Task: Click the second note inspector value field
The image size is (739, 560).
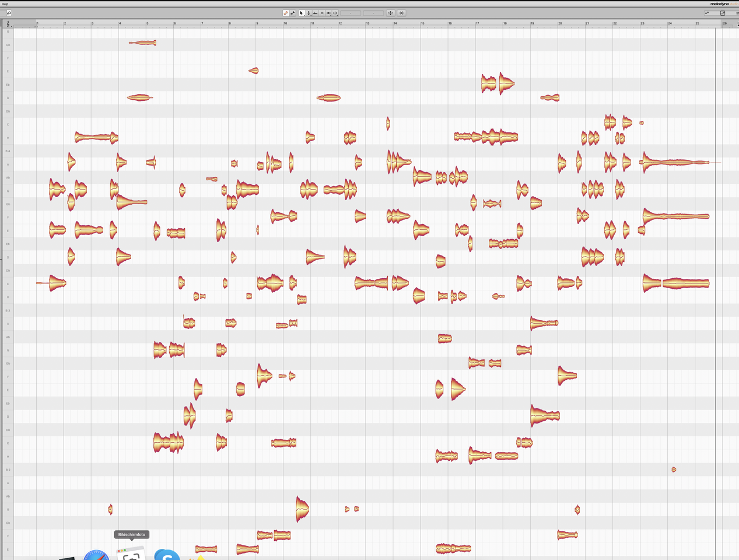Action: pos(373,13)
